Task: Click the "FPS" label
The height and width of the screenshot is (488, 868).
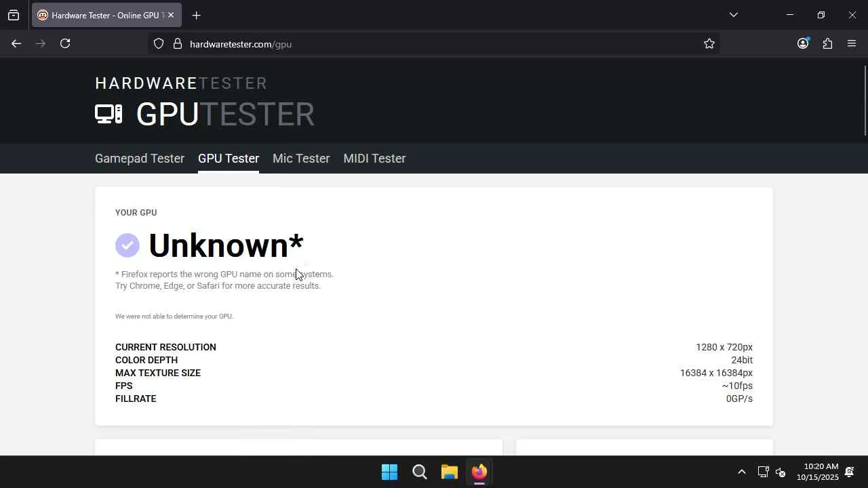Action: 124,386
